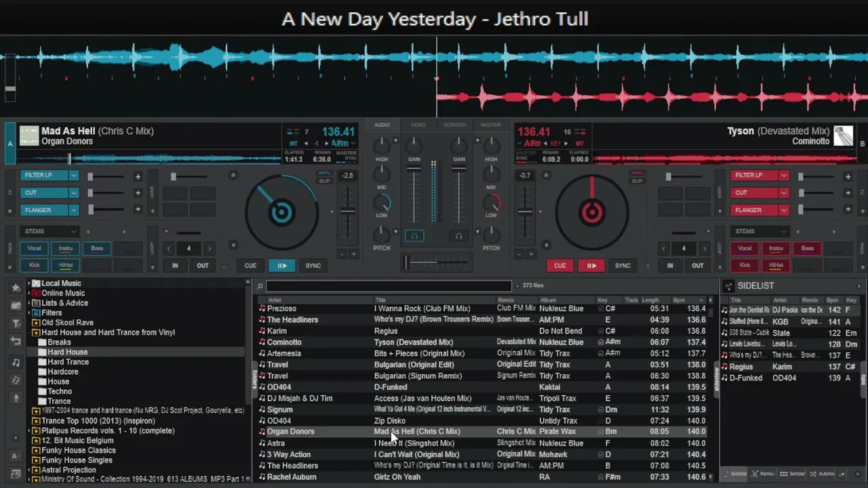This screenshot has height=488, width=868.
Task: Expand the Platipus Records folder node
Action: [x=29, y=431]
